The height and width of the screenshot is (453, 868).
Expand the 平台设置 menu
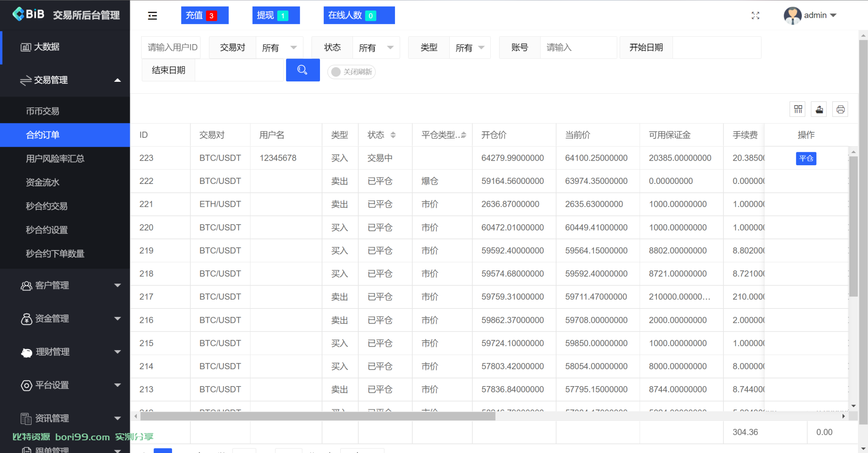pos(65,385)
